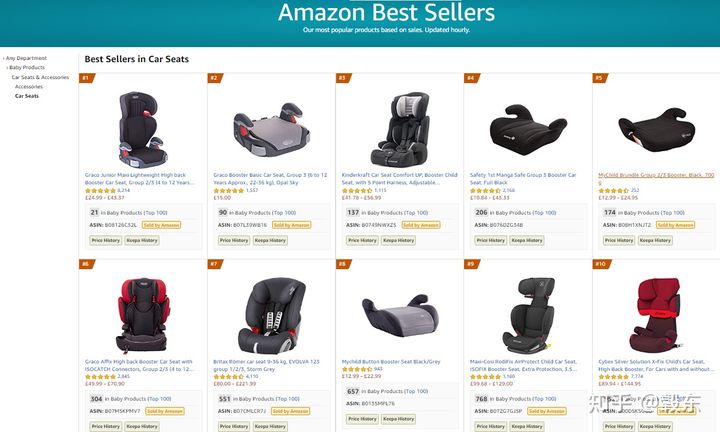The image size is (720, 432).
Task: Go to Any Department in sidebar
Action: 26,58
